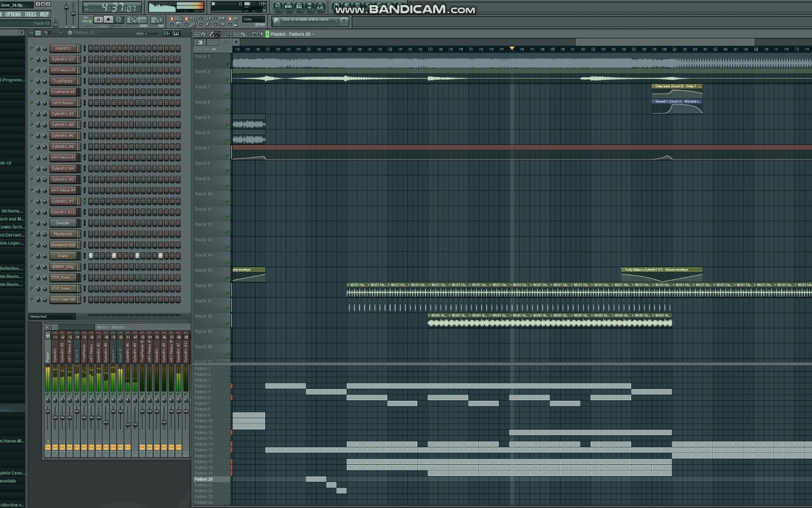Open the step sequencer keyboard editor icon
The height and width of the screenshot is (508, 812).
pos(176,33)
